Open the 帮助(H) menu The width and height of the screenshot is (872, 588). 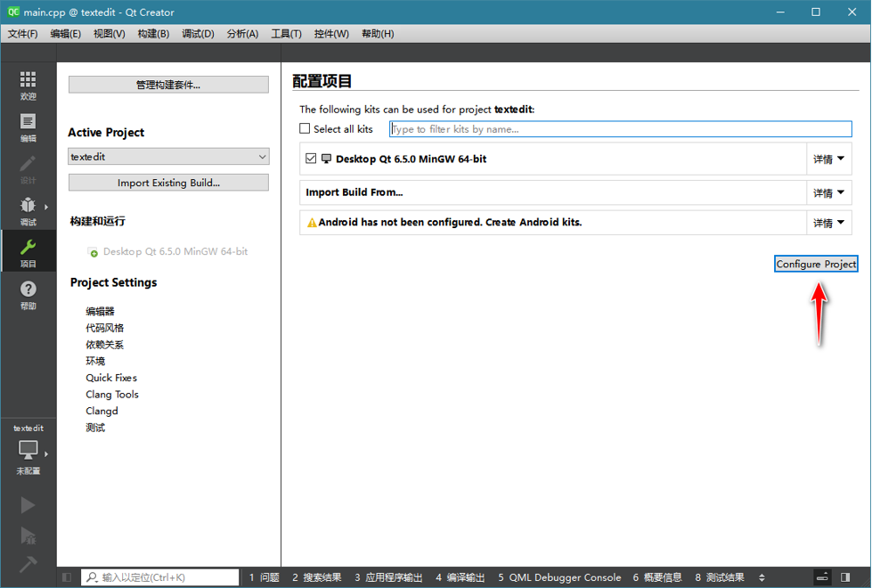point(378,34)
